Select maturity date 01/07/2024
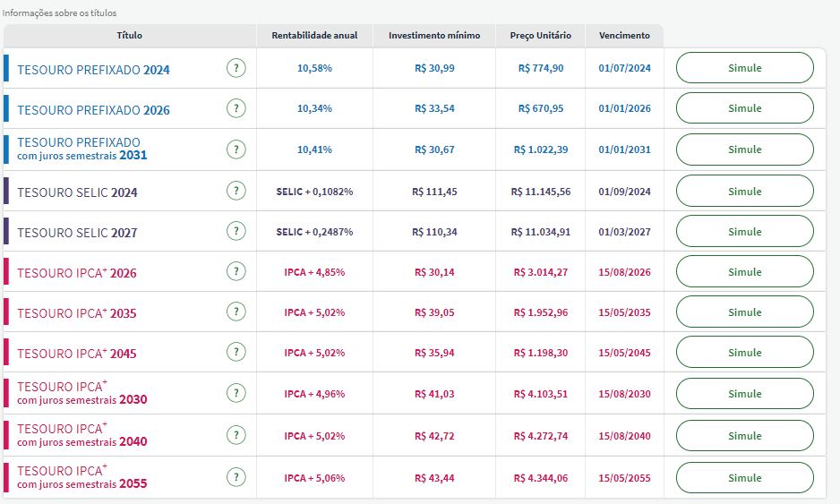 [x=625, y=68]
